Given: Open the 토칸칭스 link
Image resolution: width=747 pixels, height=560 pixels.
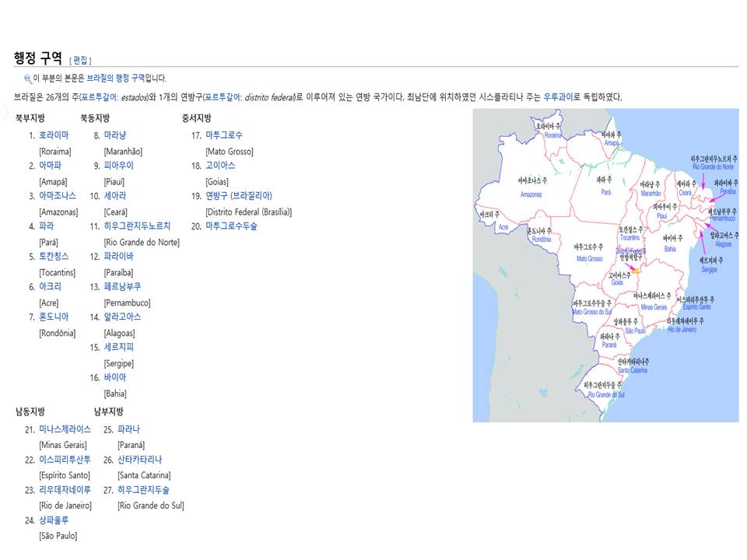Looking at the screenshot, I should click(54, 256).
